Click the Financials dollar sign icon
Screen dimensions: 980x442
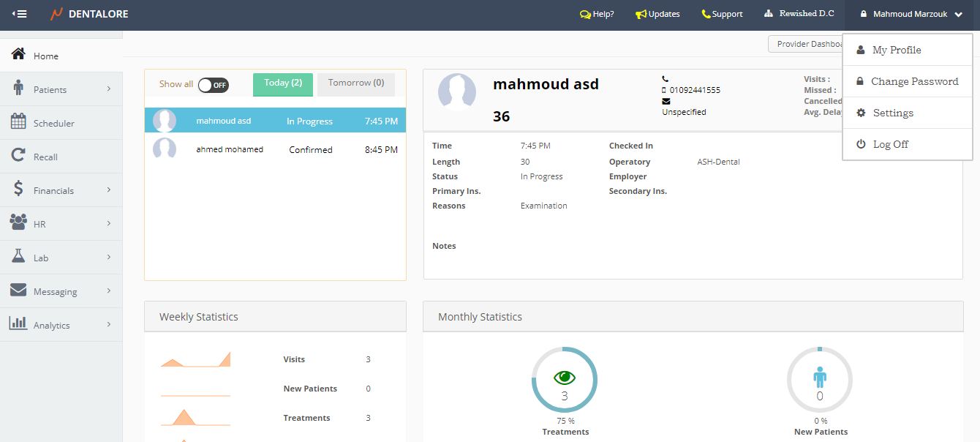tap(18, 190)
